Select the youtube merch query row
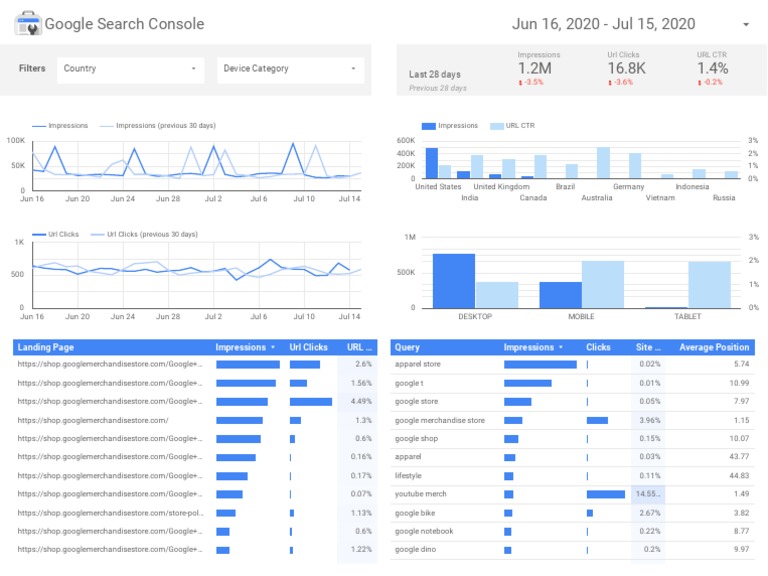The image size is (768, 576). [572, 494]
